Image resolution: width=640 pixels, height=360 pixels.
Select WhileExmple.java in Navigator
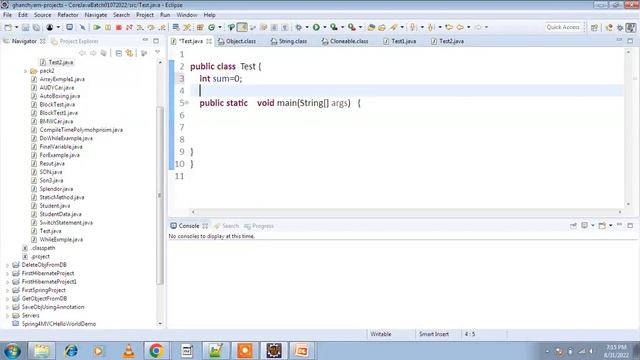point(61,240)
